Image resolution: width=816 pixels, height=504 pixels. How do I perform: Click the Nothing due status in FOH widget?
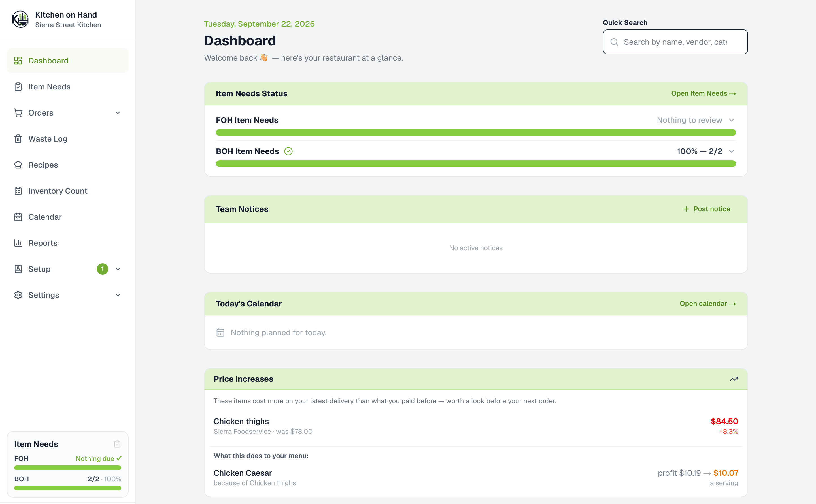point(98,459)
